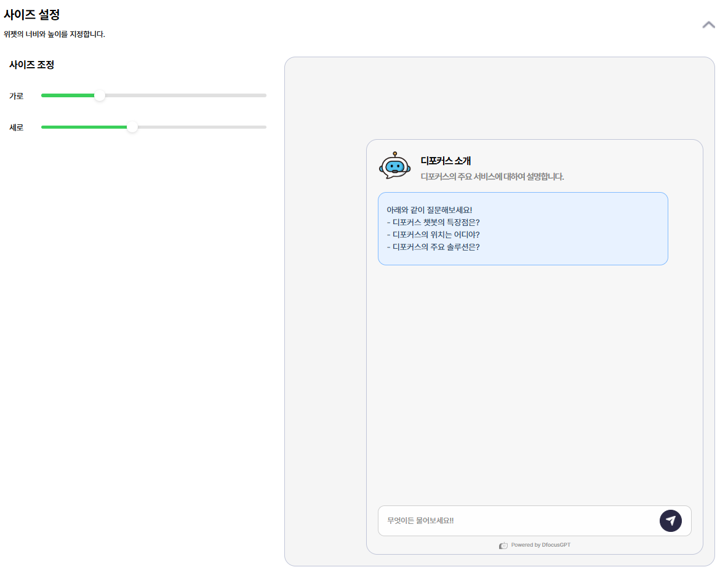Click the '아래와 같이 질문해보세요!' greeting line
Screen dimensions: 728x567
[429, 210]
